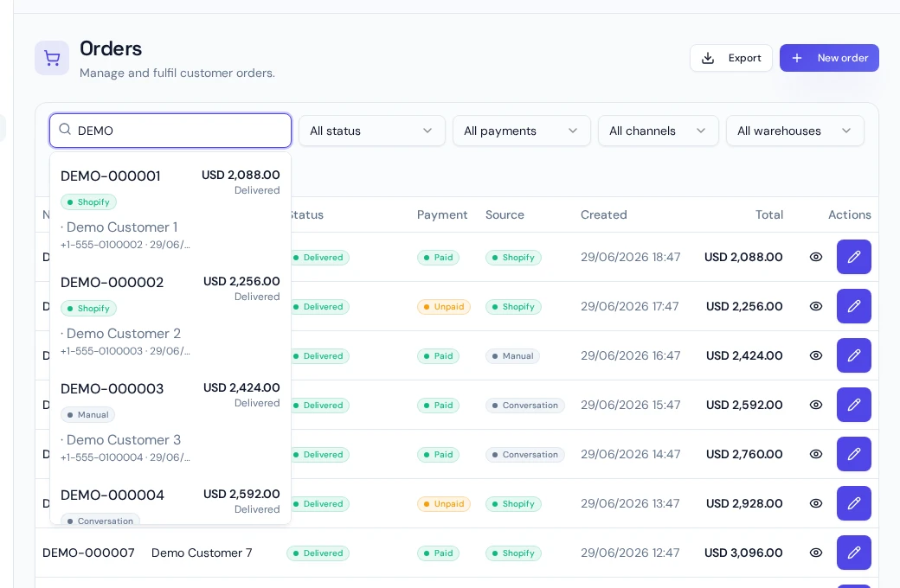Viewport: 900px width, 588px height.
Task: View order totaling USD 2,088.00 via eye icon
Action: pos(815,257)
